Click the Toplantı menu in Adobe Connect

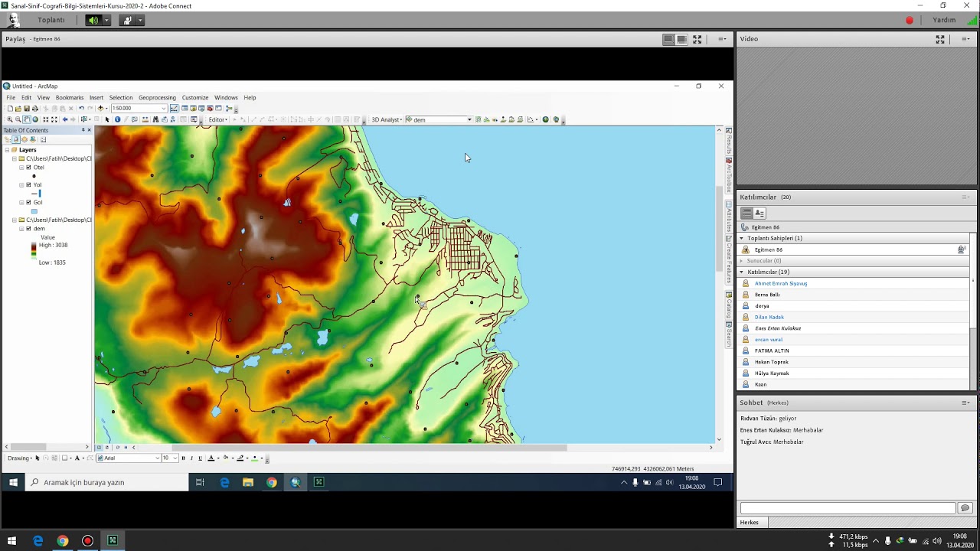51,20
